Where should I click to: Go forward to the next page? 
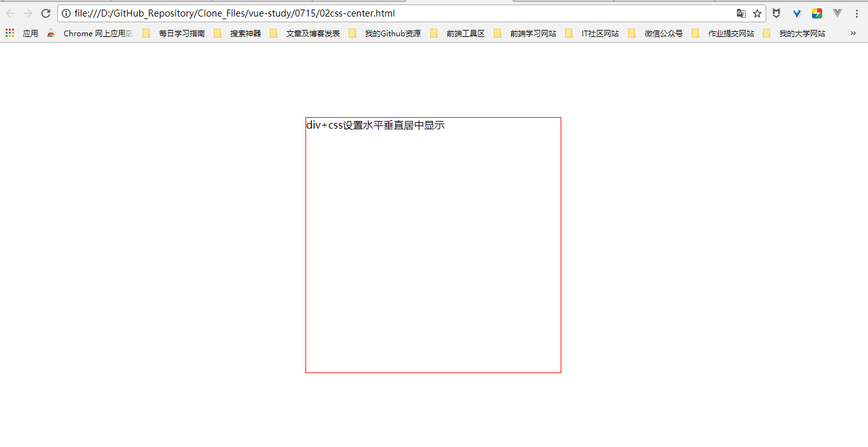[x=28, y=13]
